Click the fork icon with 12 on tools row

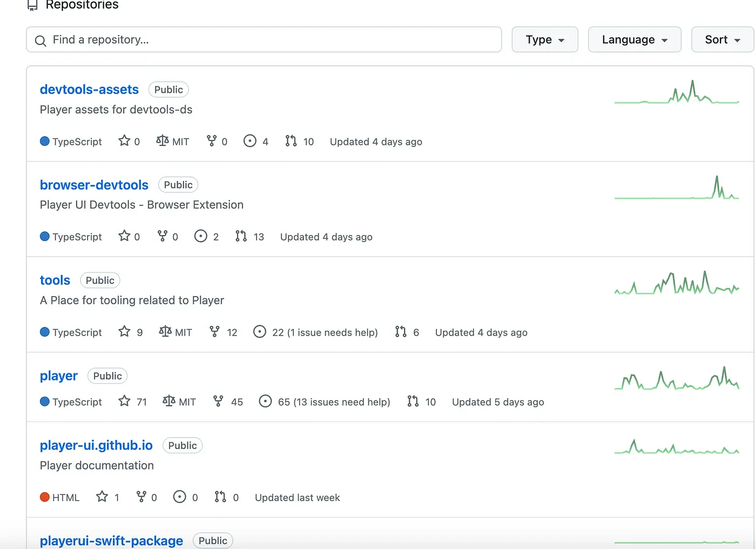click(214, 331)
